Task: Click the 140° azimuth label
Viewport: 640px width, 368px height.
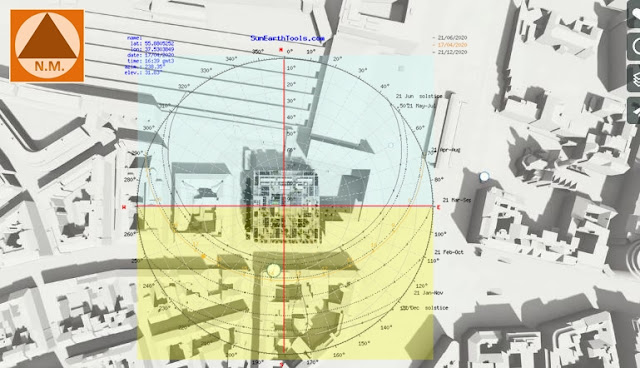Action: pyautogui.click(x=386, y=328)
